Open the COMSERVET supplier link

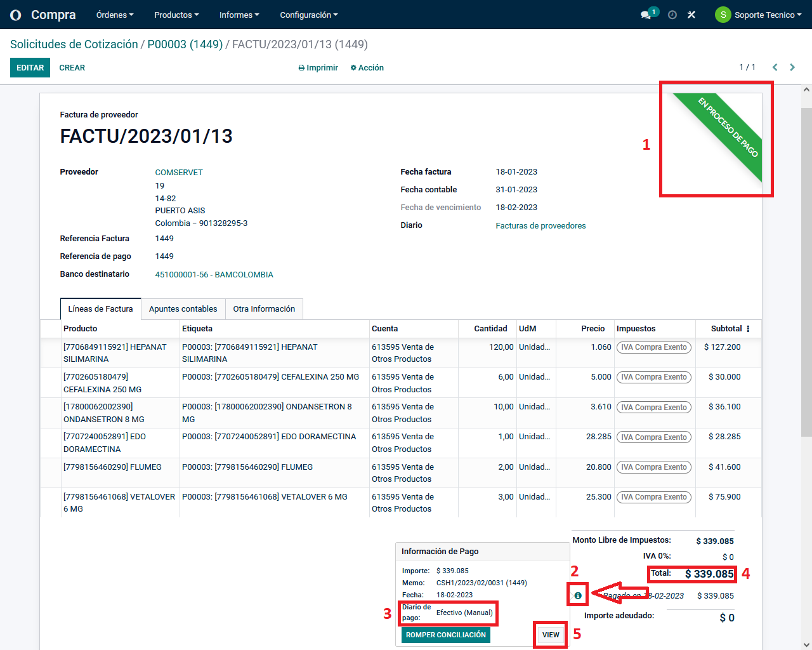coord(179,173)
